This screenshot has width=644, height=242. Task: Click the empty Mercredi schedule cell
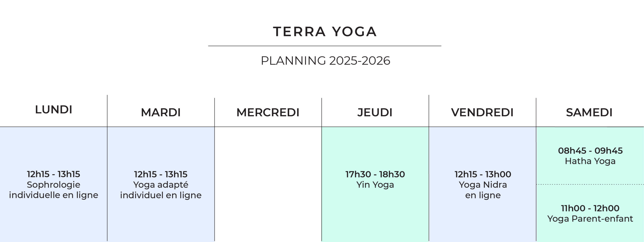pos(268,184)
